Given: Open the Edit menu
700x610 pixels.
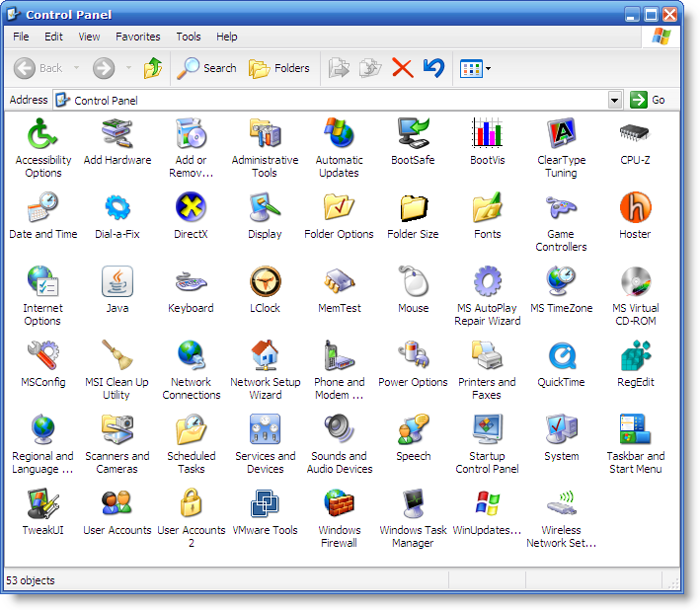Looking at the screenshot, I should pyautogui.click(x=53, y=37).
